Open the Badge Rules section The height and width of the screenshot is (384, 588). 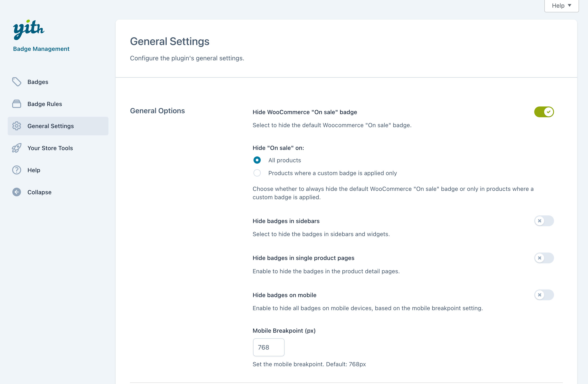pos(45,104)
